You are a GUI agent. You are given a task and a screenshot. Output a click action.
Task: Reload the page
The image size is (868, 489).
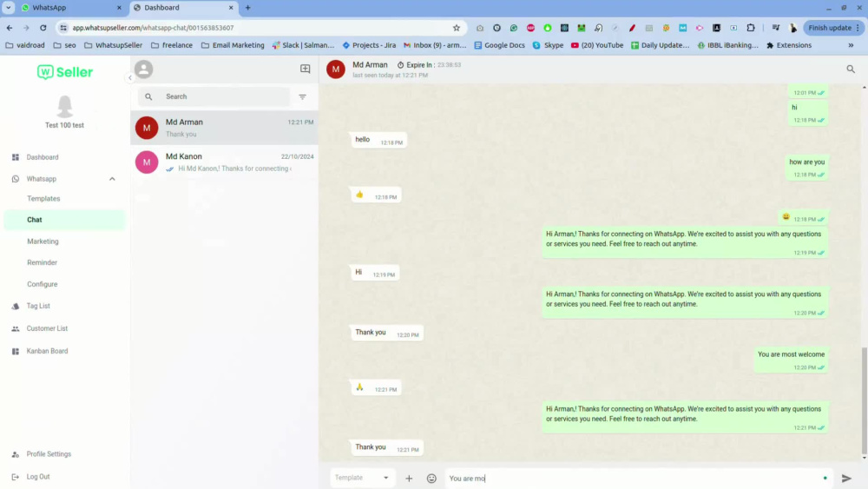43,28
